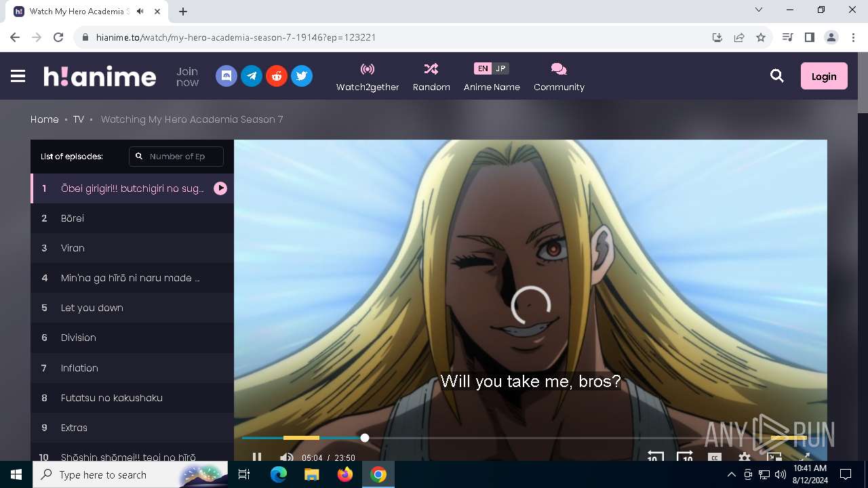Select the Watch My Hero Academia tab

87,12
